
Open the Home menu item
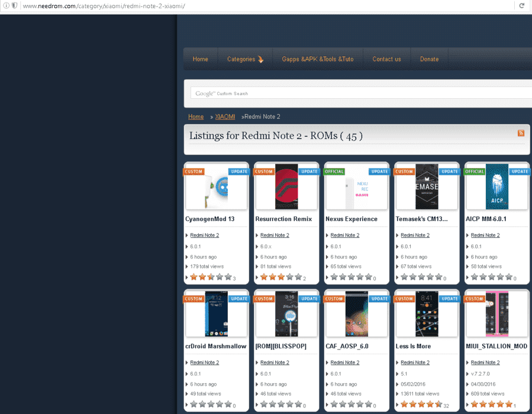(200, 59)
